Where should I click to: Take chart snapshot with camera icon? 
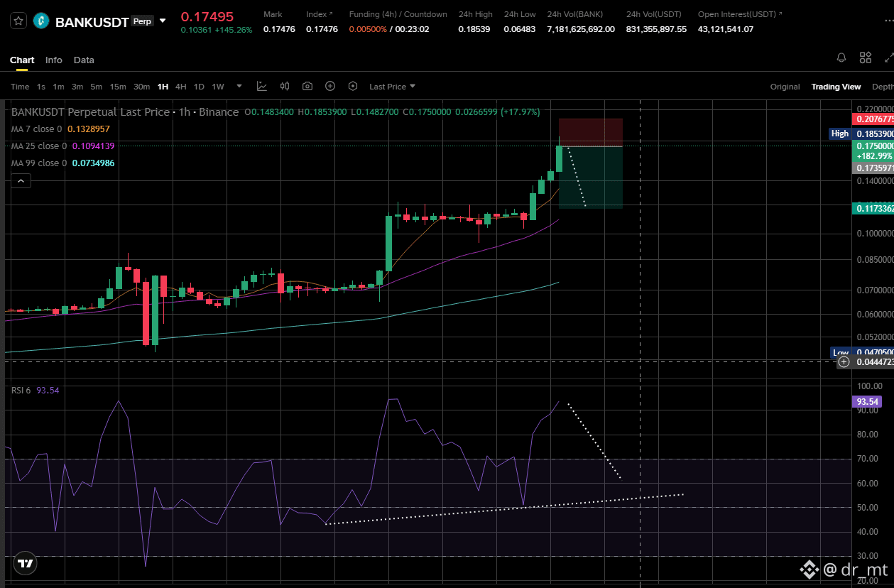pos(307,86)
